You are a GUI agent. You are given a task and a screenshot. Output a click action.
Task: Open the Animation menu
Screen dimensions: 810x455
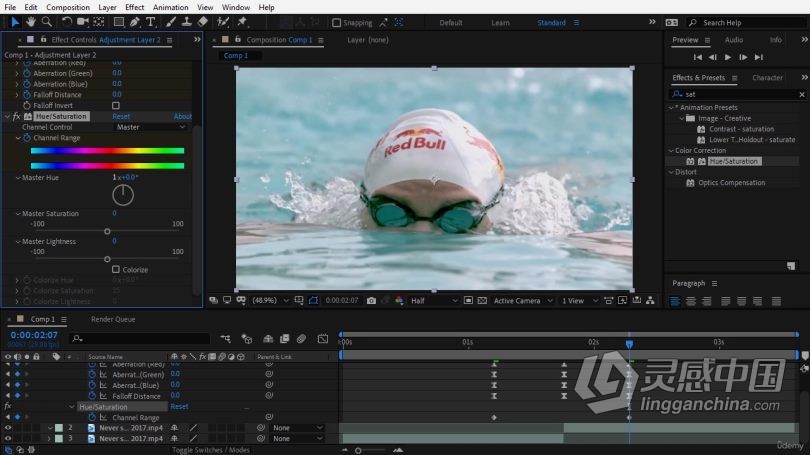pyautogui.click(x=170, y=7)
